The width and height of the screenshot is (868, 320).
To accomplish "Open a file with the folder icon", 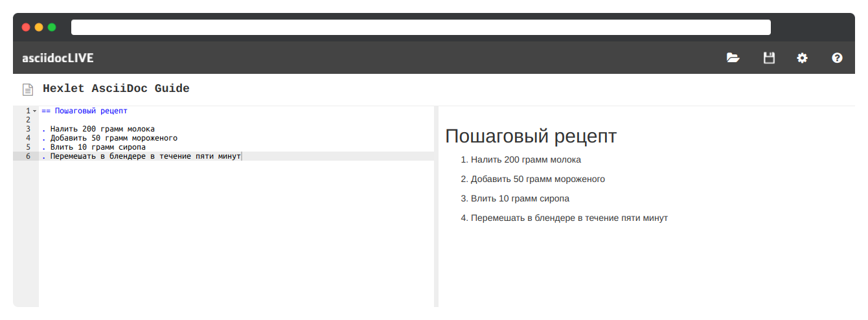I will 733,58.
